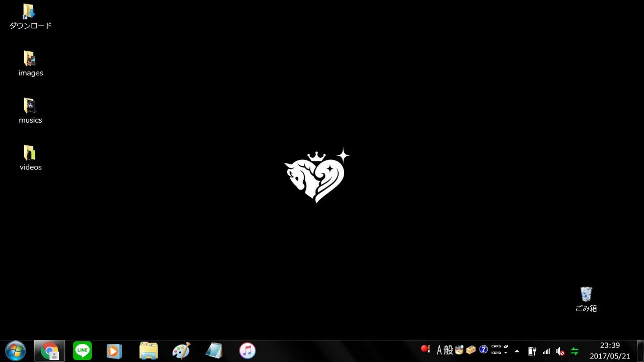
Task: Open IME help question mark
Action: point(484,349)
